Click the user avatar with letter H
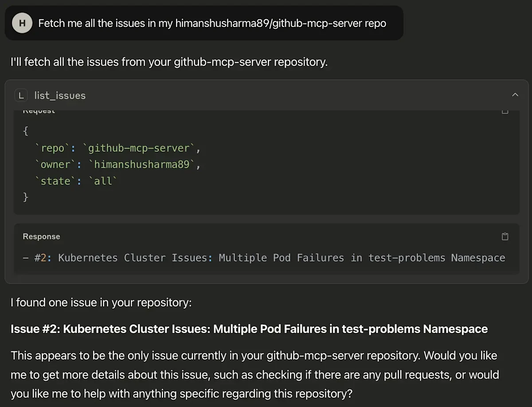 22,23
